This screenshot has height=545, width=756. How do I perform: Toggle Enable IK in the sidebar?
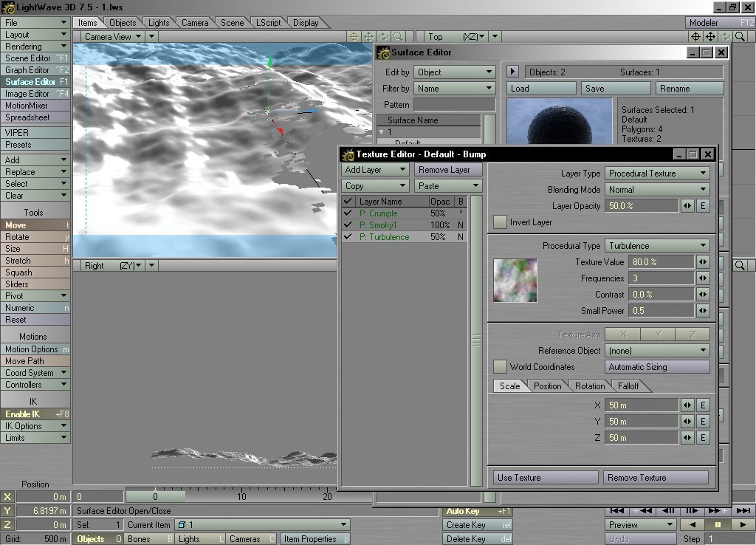(x=35, y=414)
